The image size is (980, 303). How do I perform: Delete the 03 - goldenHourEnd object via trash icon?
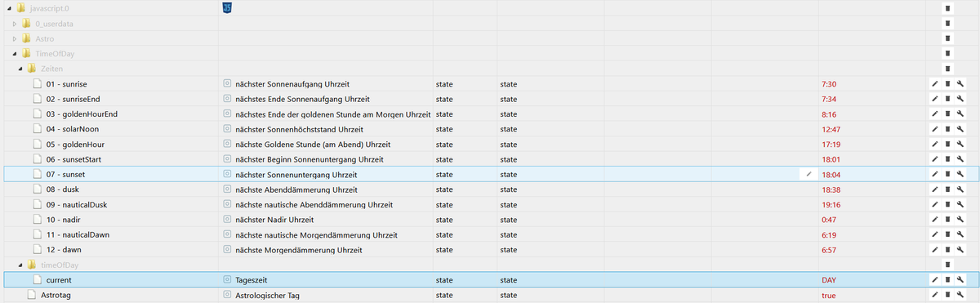[x=947, y=114]
